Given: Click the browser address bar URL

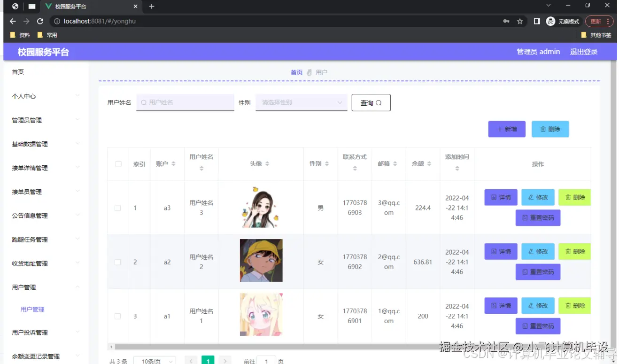Looking at the screenshot, I should 100,21.
